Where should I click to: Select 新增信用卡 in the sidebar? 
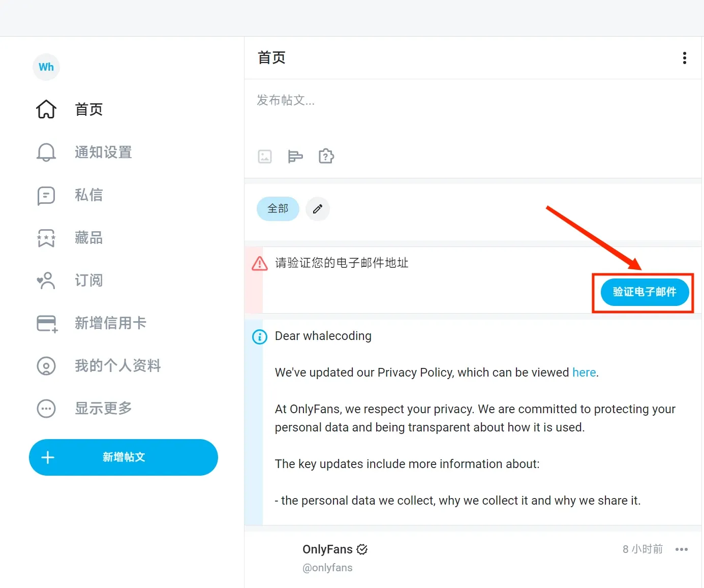(110, 323)
